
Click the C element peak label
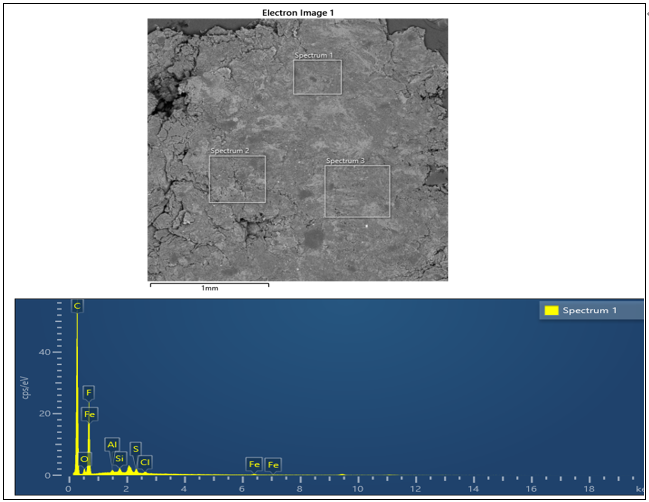click(77, 306)
